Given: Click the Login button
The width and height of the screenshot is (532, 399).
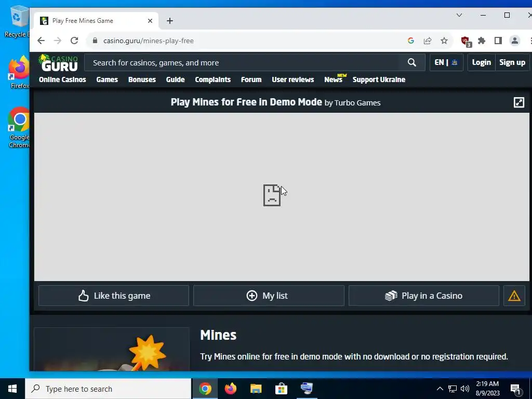Looking at the screenshot, I should click(482, 62).
